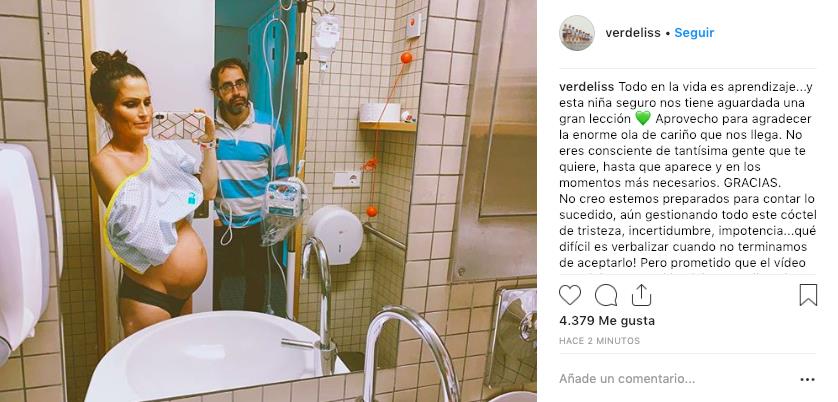The image size is (838, 402).
Task: Click the pregnant woman in the photo
Action: point(152,192)
